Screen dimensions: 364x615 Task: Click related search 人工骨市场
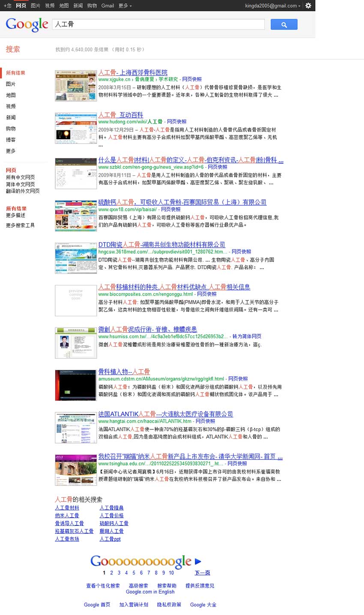pos(67,539)
